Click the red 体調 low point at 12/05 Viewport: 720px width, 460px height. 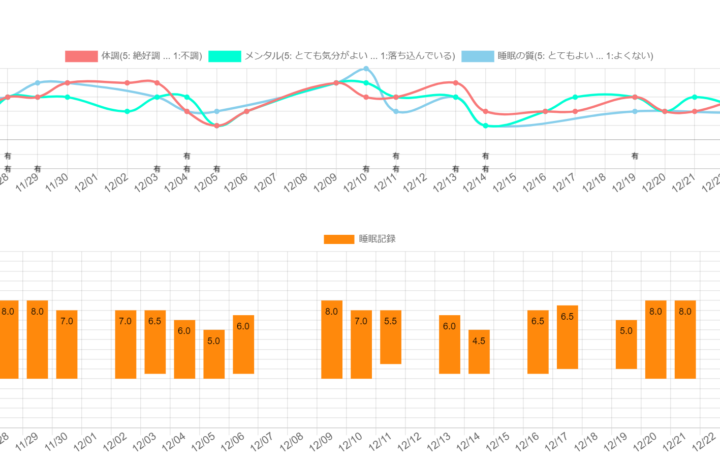pyautogui.click(x=216, y=125)
